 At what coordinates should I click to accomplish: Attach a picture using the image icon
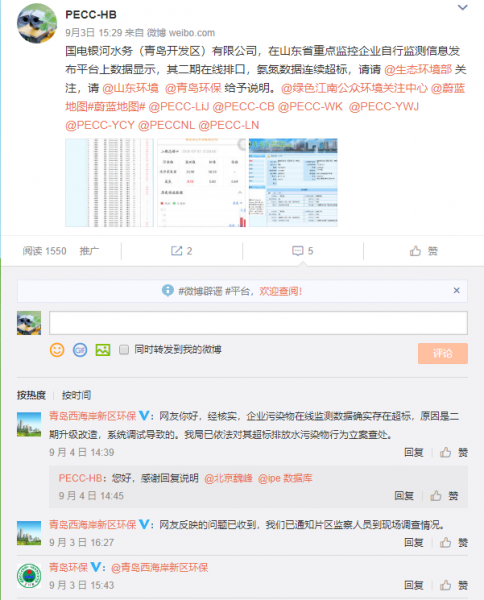(103, 350)
